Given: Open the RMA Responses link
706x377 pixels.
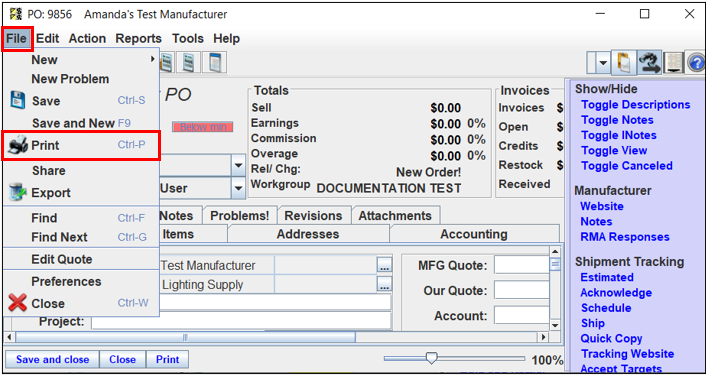Looking at the screenshot, I should (625, 237).
